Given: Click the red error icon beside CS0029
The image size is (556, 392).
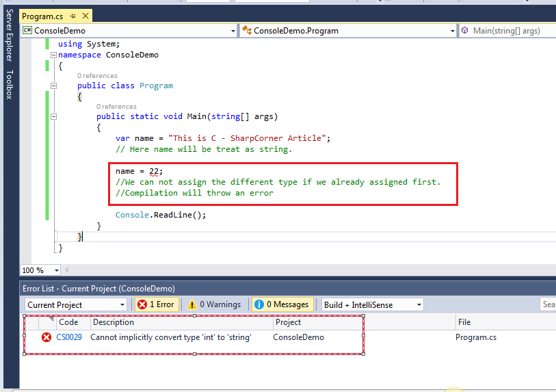Looking at the screenshot, I should tap(47, 337).
